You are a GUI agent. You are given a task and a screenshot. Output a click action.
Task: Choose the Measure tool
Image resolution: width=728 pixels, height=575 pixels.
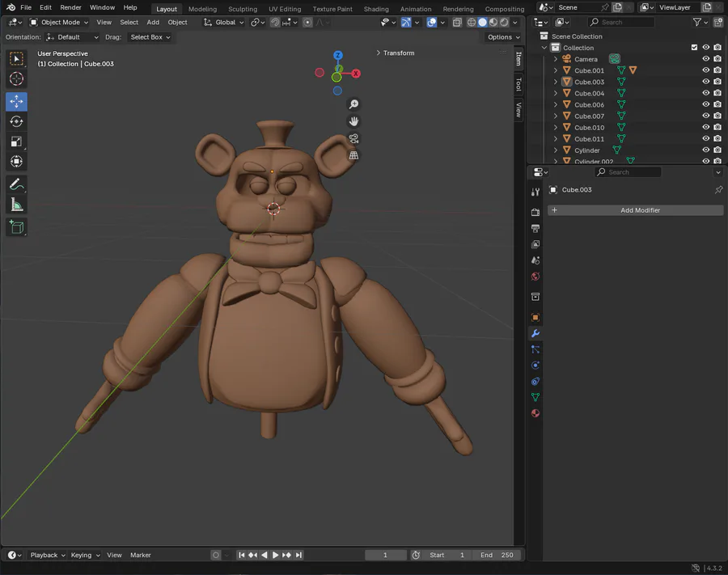[16, 205]
